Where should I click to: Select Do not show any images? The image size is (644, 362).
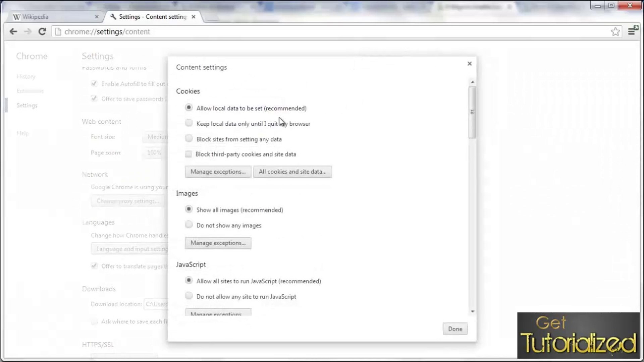(x=189, y=225)
